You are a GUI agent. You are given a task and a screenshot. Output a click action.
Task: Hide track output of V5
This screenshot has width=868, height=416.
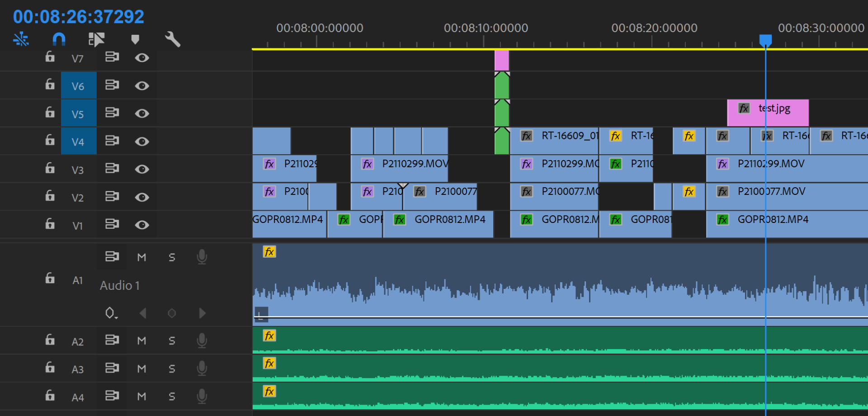tap(142, 113)
